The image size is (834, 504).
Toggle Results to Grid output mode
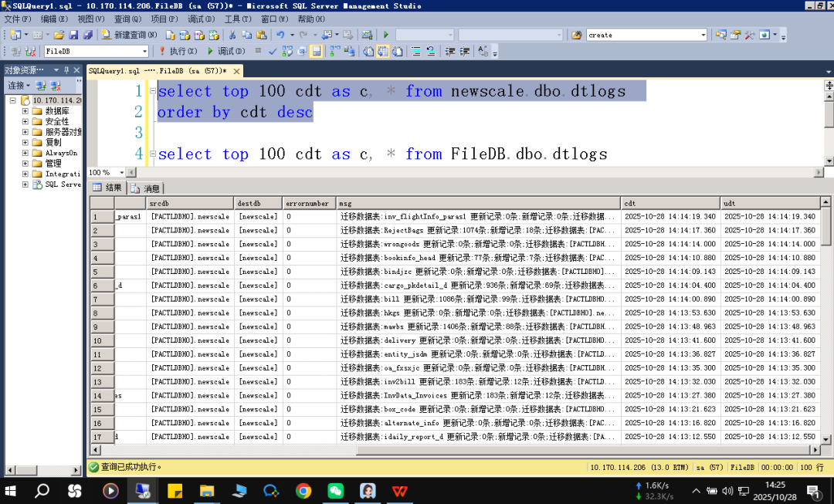tap(383, 52)
